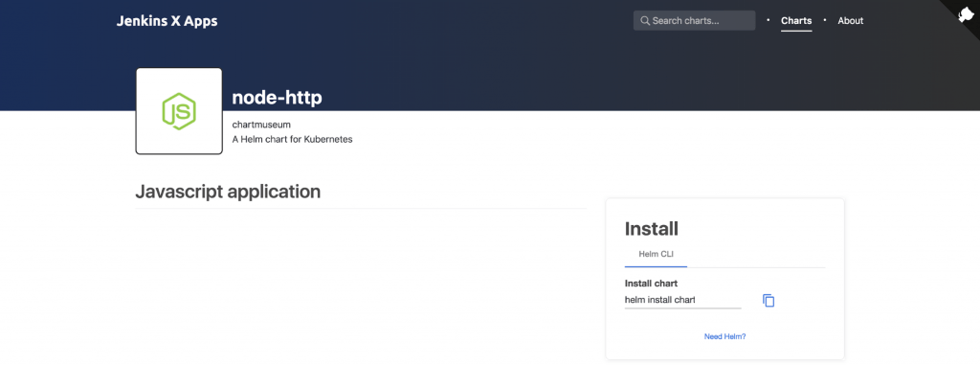
Task: Go to Jenkins X Apps home title
Action: (167, 21)
